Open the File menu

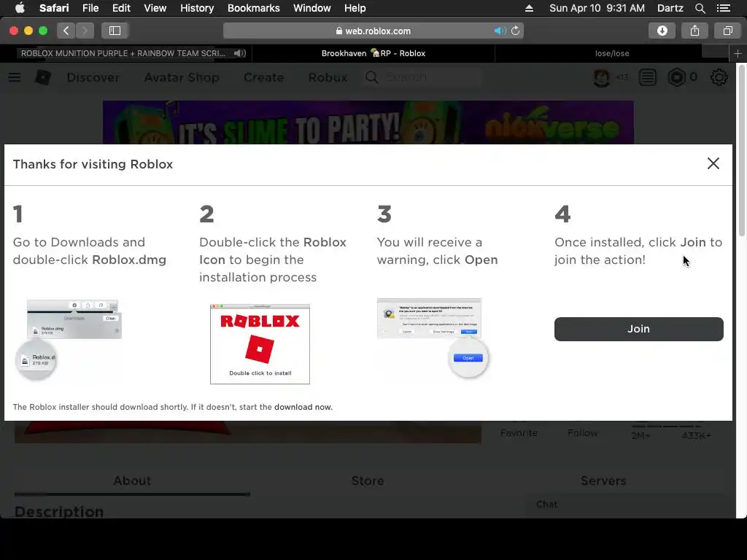(x=90, y=8)
